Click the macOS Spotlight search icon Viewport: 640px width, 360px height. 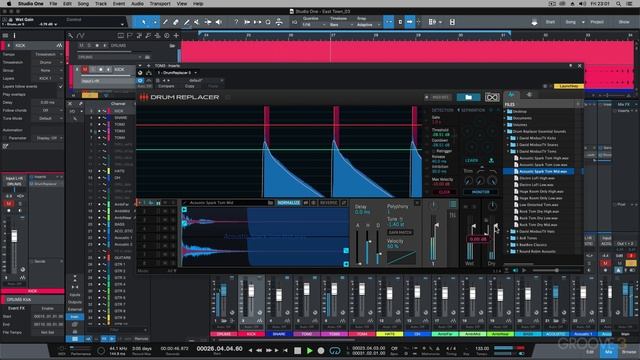click(x=618, y=4)
